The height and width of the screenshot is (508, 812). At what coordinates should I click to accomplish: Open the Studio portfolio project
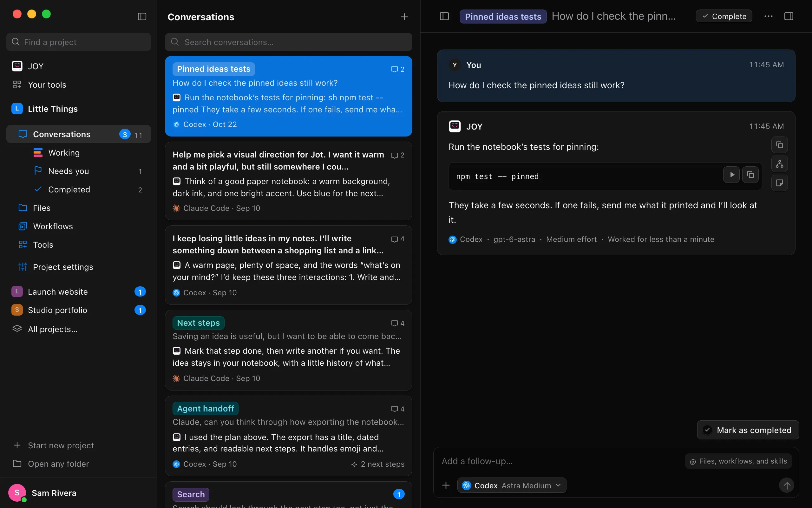tap(79, 310)
